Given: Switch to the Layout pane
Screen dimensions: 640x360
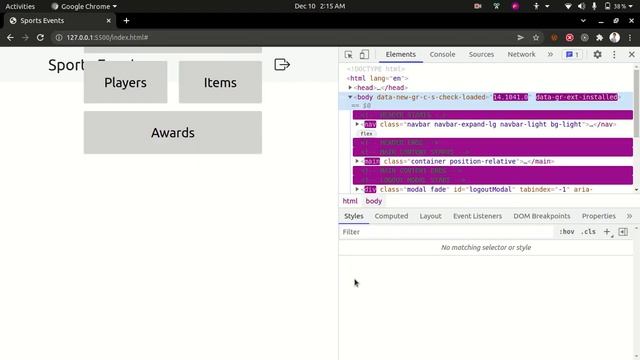Looking at the screenshot, I should (430, 216).
